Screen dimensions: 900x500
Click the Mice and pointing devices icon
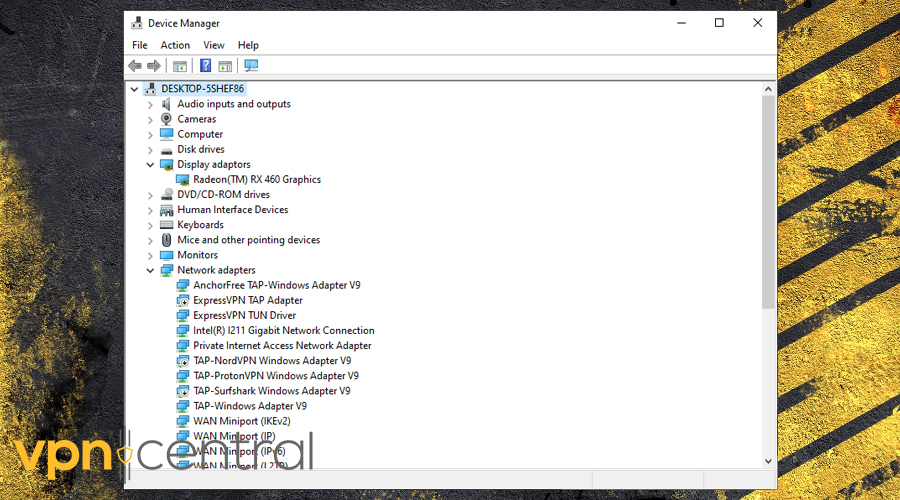click(167, 240)
